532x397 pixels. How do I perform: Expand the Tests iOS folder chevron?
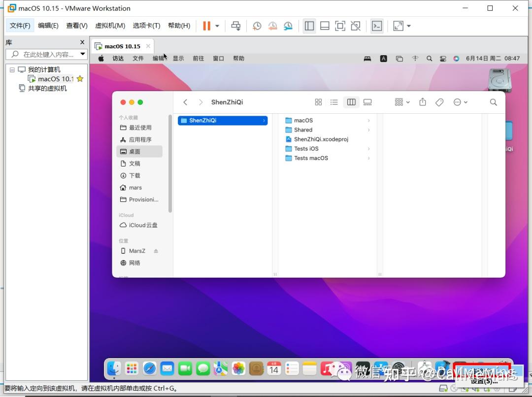[x=368, y=149]
